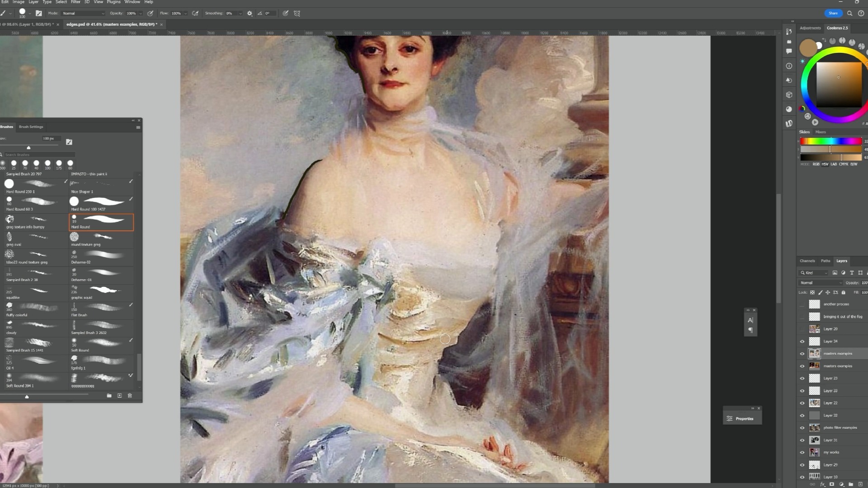Expand tool preset arrow next to the Brush tool
Image resolution: width=868 pixels, height=488 pixels.
click(x=10, y=14)
